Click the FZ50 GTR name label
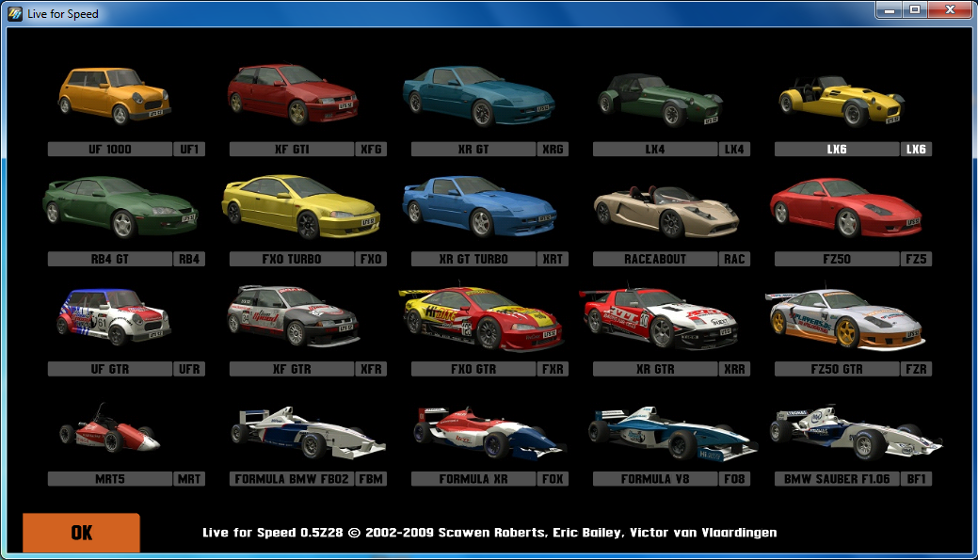 (x=837, y=369)
